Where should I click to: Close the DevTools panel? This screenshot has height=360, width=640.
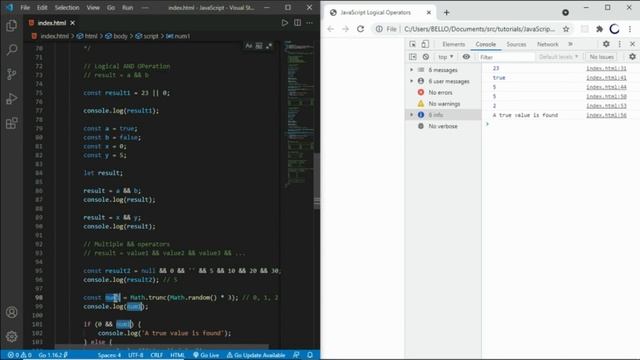633,44
